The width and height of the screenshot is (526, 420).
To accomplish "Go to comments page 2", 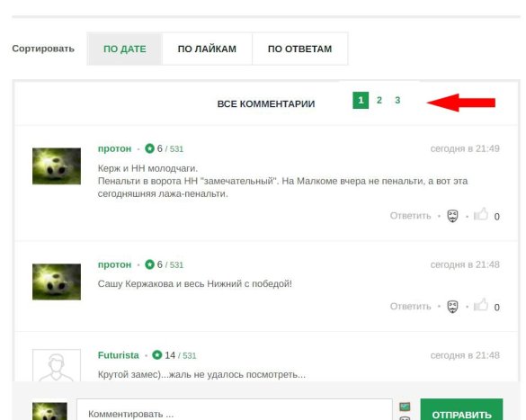I will (379, 100).
